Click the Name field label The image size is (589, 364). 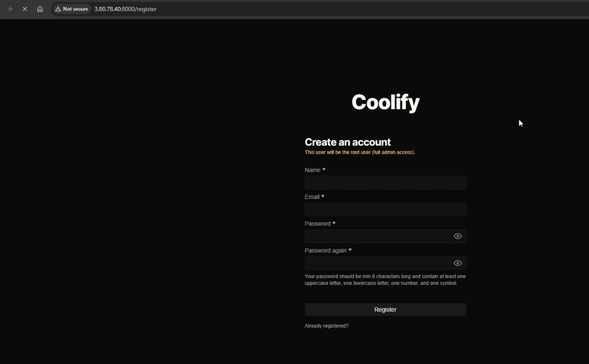pyautogui.click(x=312, y=170)
